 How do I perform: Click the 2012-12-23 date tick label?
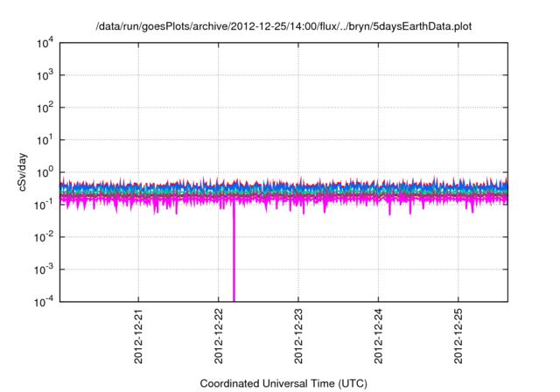click(298, 336)
